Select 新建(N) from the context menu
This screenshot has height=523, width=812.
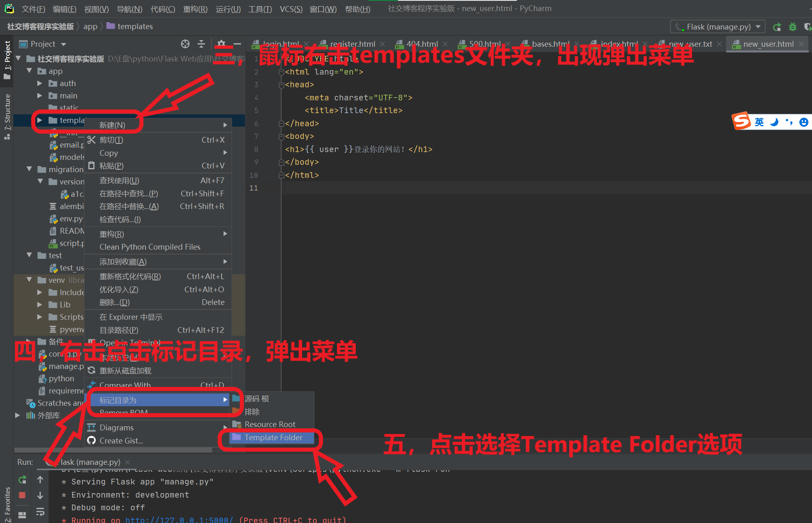coord(113,125)
